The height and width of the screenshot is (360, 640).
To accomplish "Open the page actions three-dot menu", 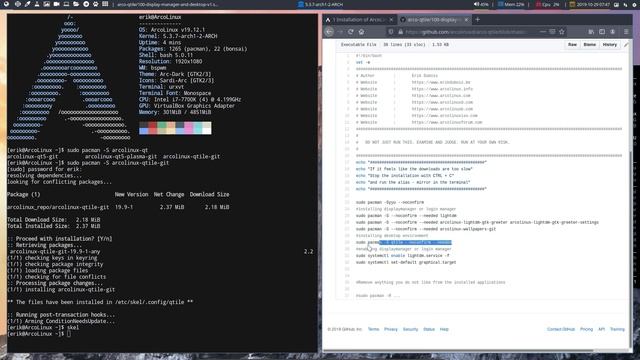I will pos(542,31).
